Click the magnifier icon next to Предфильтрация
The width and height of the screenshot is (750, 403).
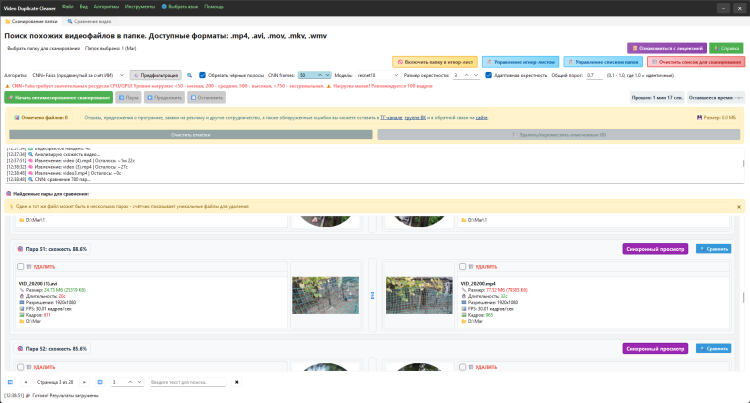coord(189,76)
